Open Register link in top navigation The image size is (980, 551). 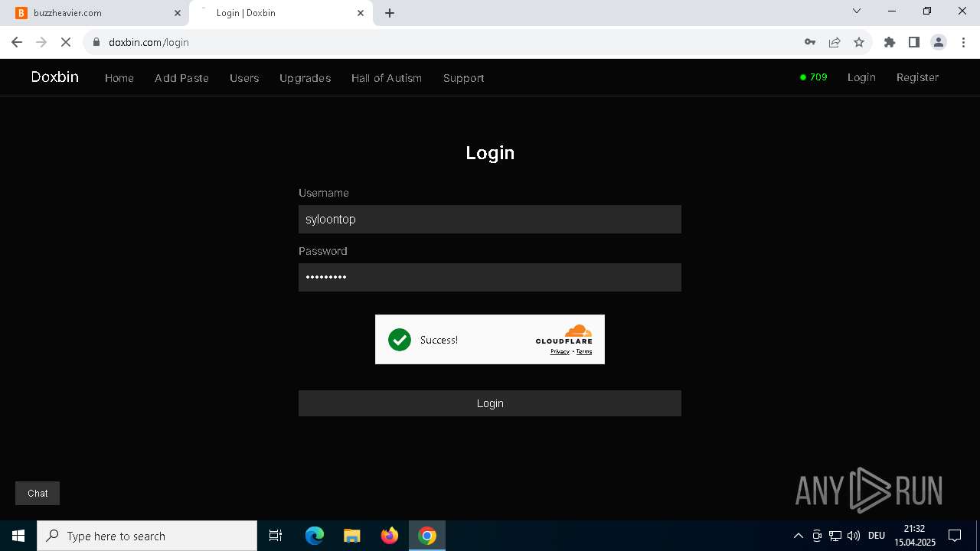pos(917,77)
